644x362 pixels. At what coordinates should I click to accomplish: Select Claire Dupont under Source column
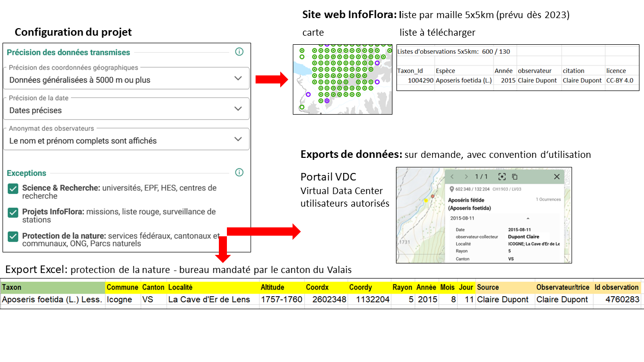tap(505, 300)
